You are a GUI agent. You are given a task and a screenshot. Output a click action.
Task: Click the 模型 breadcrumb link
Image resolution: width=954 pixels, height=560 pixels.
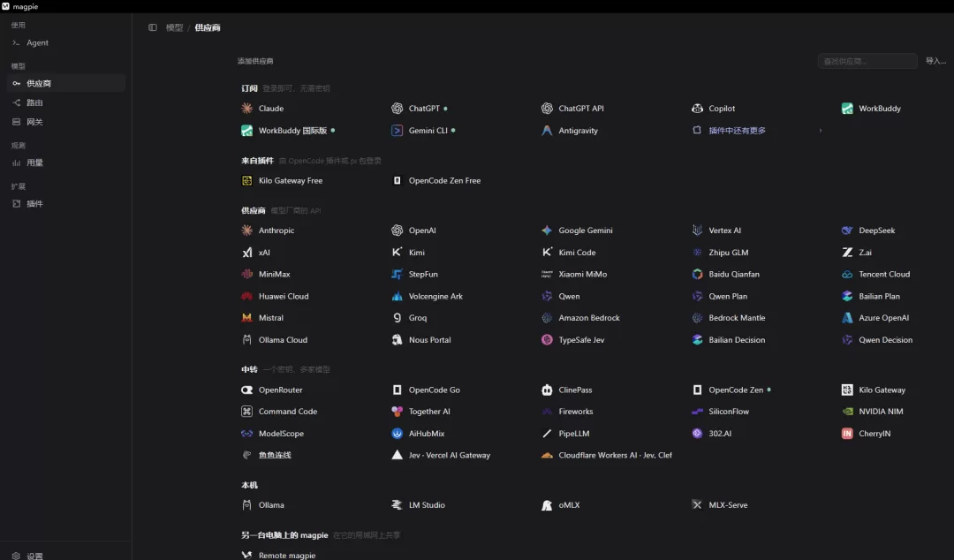[x=175, y=27]
